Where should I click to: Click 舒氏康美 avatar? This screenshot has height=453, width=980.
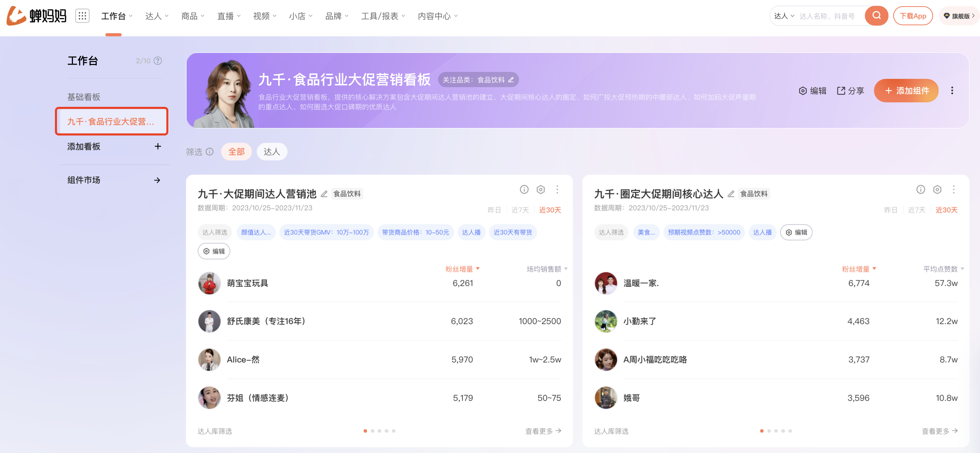coord(209,321)
